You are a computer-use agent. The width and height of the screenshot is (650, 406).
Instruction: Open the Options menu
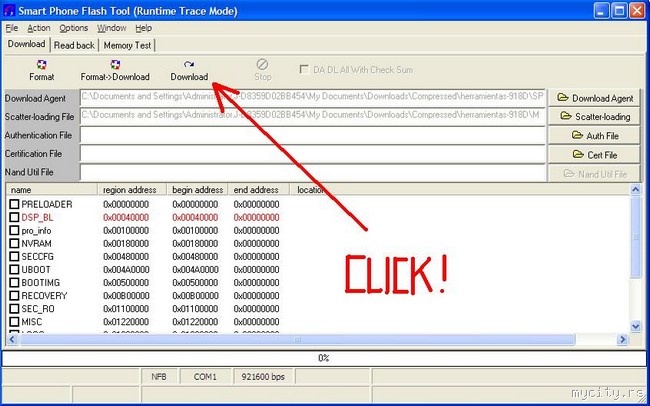tap(73, 28)
